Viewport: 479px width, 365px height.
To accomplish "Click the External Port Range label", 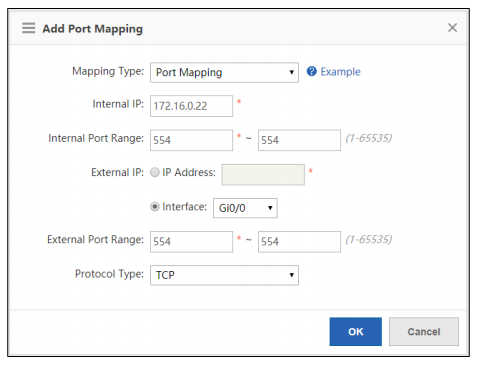I will [95, 240].
